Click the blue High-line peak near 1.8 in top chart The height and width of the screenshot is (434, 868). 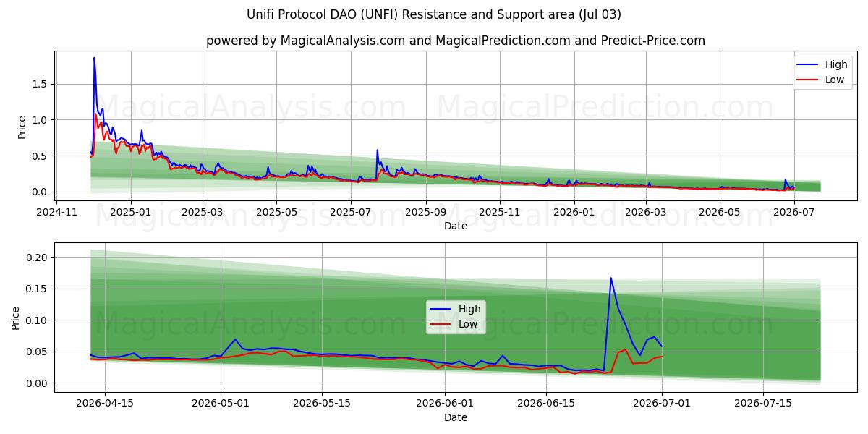click(x=94, y=59)
